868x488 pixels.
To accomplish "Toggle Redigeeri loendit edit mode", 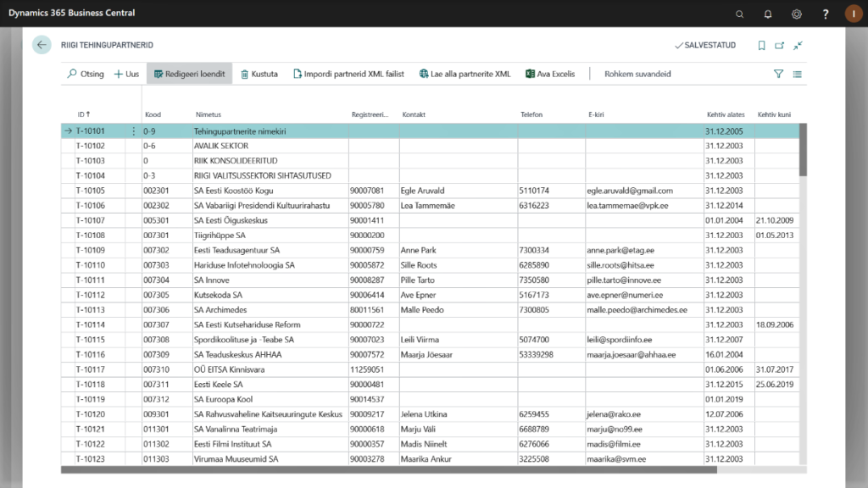I will (x=188, y=74).
